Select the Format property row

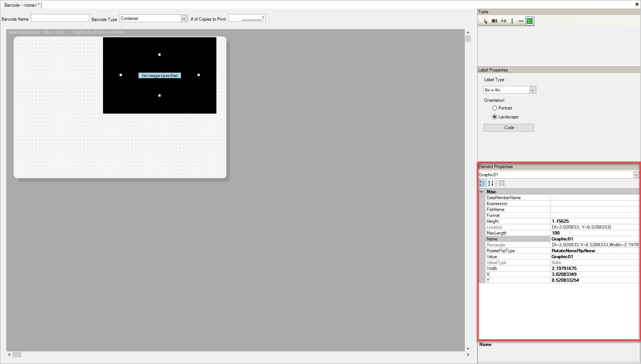[562, 215]
